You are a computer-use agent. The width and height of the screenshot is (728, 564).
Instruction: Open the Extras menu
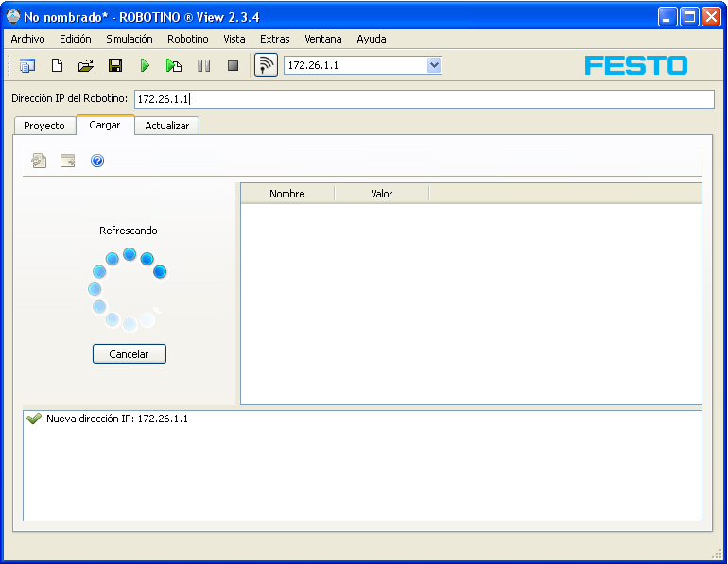(275, 39)
